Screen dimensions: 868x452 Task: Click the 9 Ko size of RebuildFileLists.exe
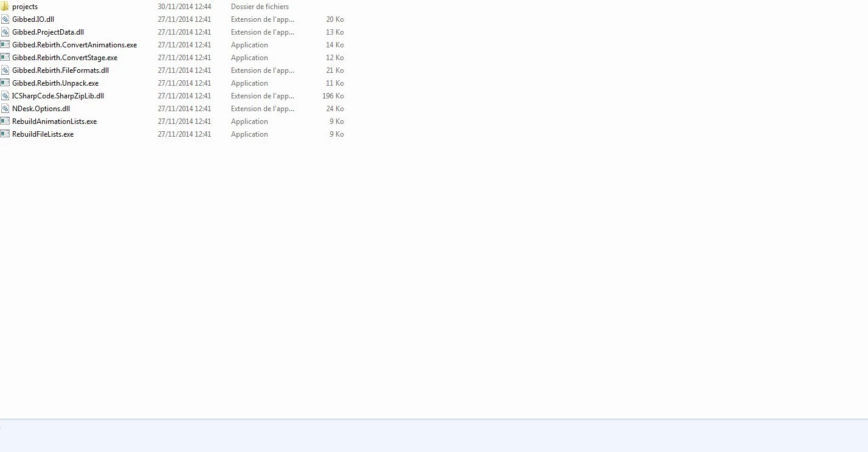click(337, 134)
